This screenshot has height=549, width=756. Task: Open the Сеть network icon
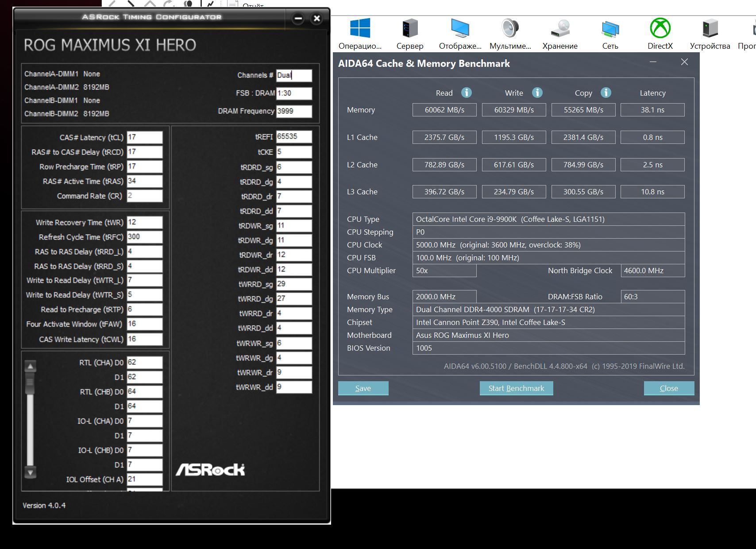point(610,28)
